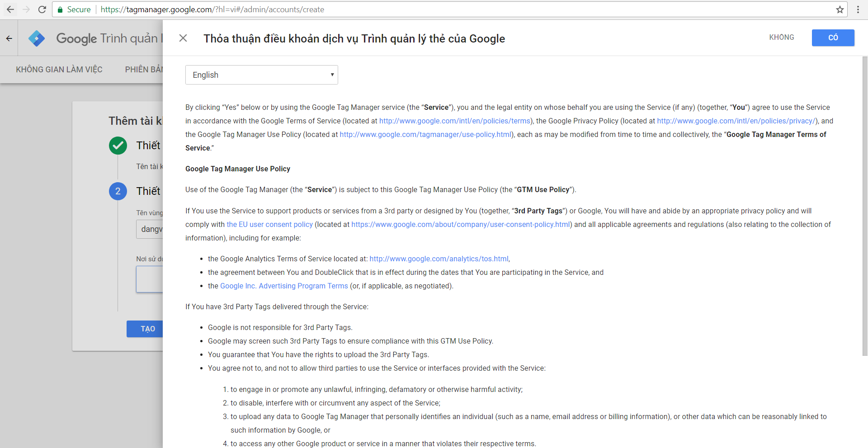The image size is (868, 448).
Task: Click the TẠO button
Action: tap(145, 329)
